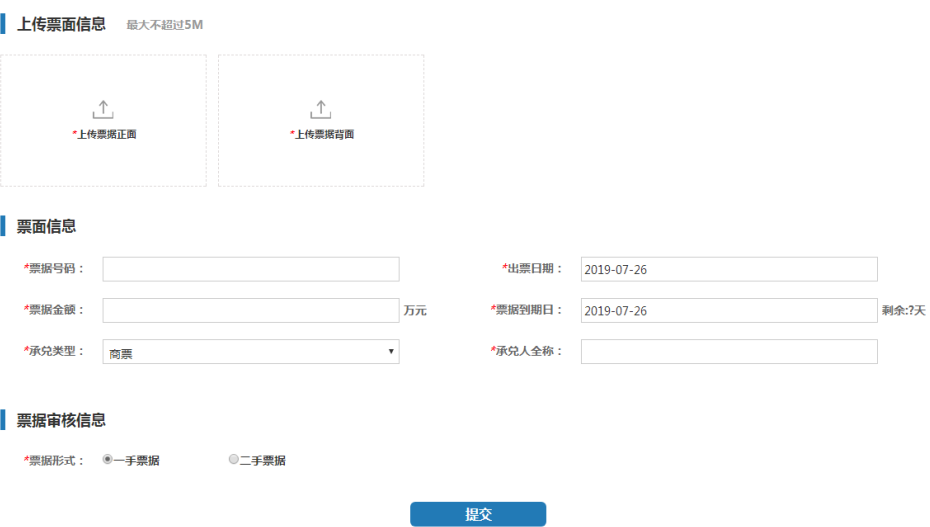Open the 票据到期日 date field

tap(728, 311)
